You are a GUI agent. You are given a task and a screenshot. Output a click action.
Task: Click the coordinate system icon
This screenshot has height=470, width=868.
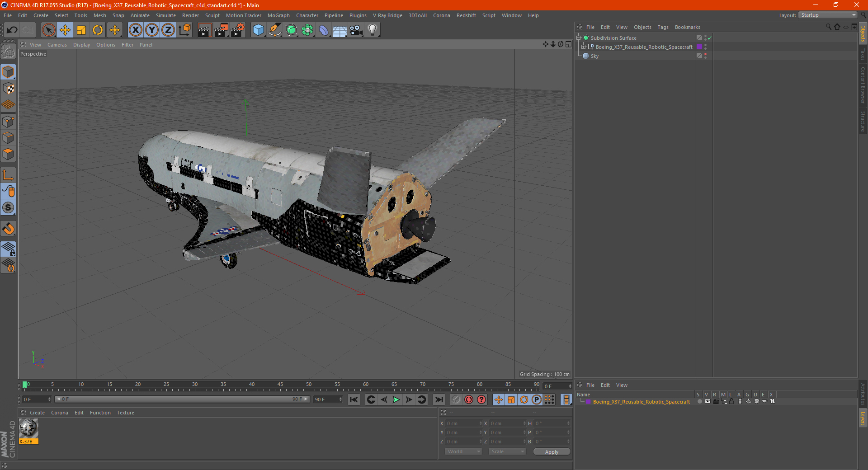point(184,30)
